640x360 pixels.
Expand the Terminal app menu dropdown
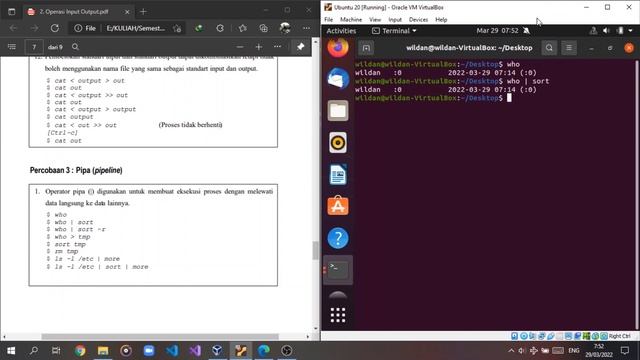394,31
